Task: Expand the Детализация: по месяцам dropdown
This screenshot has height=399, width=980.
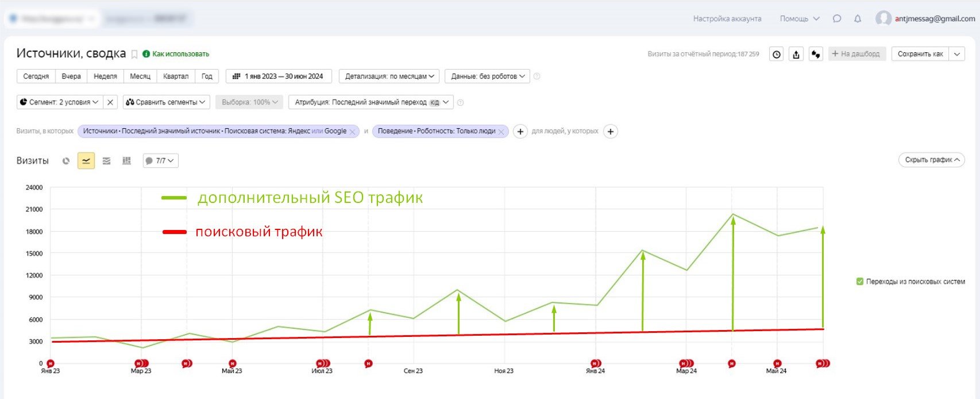Action: [x=389, y=76]
